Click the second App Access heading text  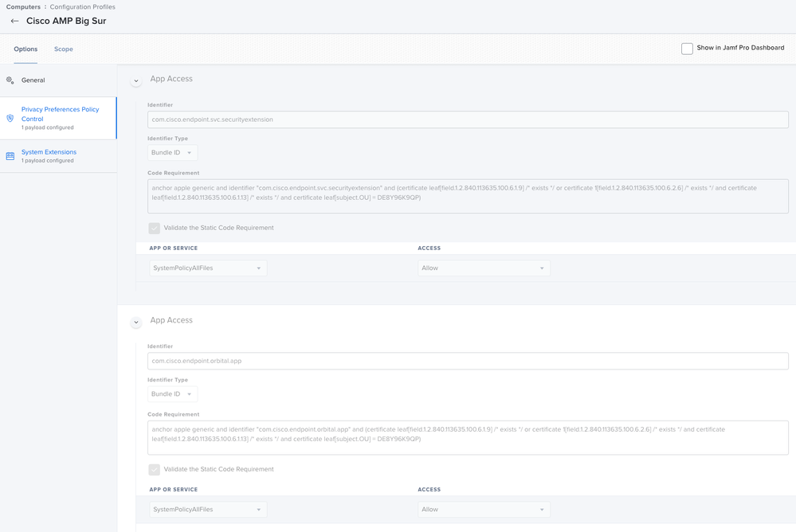171,320
